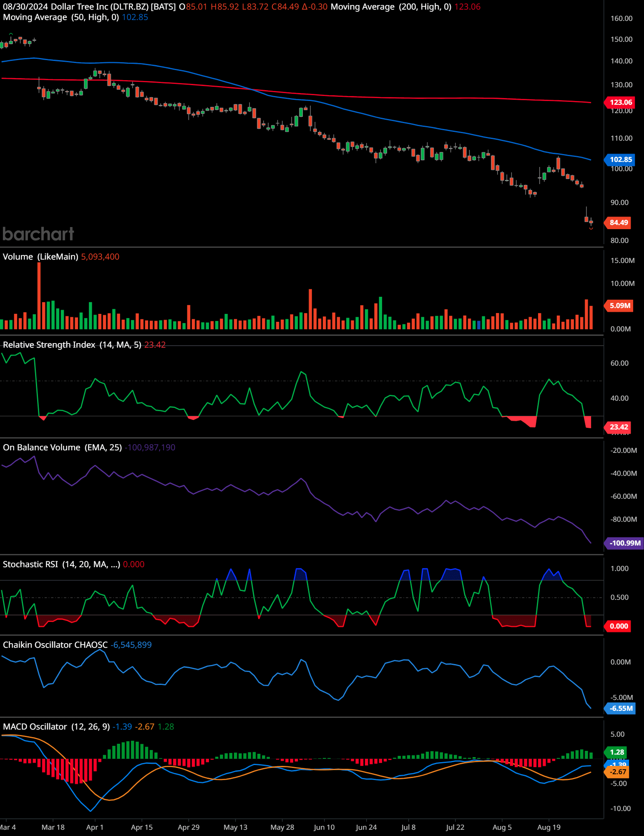The image size is (644, 836).
Task: Click the 5.09M volume axis tag
Action: (x=619, y=306)
